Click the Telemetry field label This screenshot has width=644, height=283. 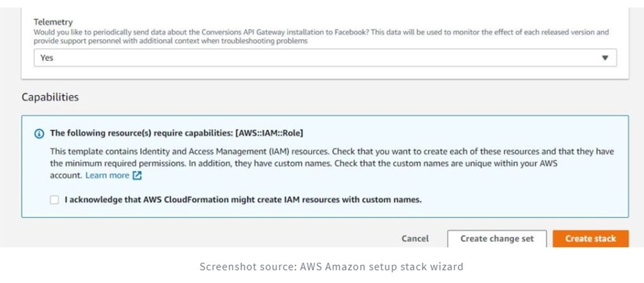click(53, 22)
